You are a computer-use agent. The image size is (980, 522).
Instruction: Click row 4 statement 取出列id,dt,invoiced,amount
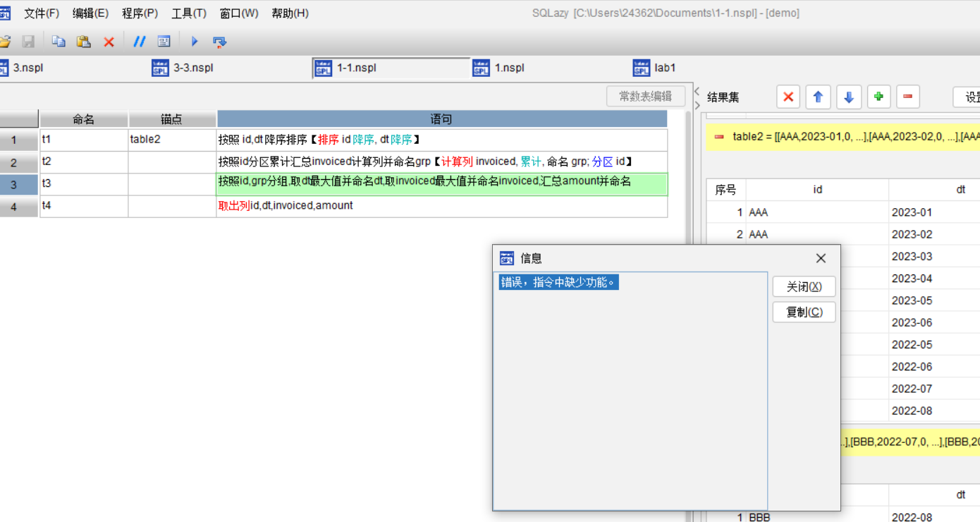click(x=441, y=206)
